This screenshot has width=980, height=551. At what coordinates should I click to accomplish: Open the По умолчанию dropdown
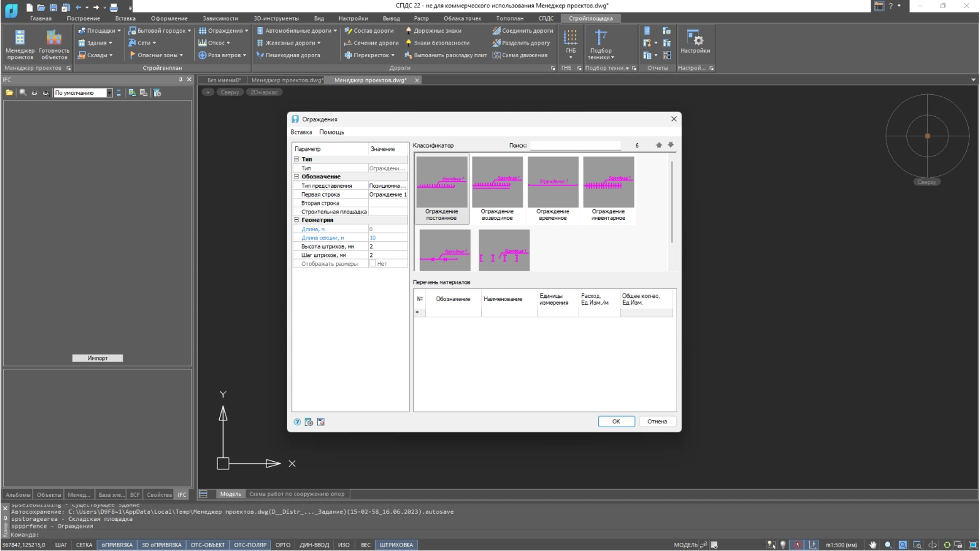point(109,93)
